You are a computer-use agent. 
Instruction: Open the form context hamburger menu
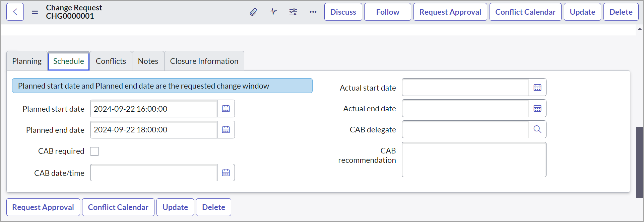tap(35, 12)
